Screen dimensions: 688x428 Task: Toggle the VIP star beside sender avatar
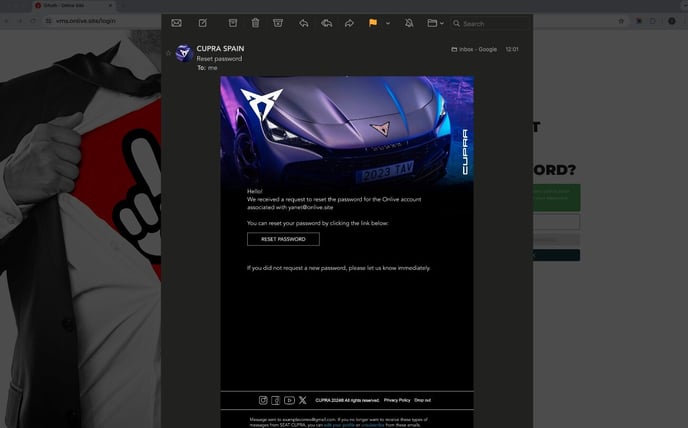pyautogui.click(x=168, y=52)
